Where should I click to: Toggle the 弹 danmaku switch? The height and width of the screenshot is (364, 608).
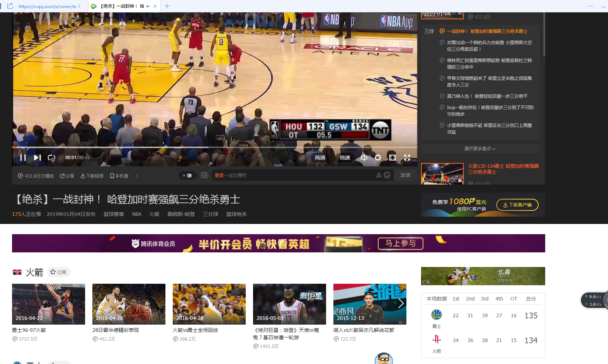click(187, 175)
